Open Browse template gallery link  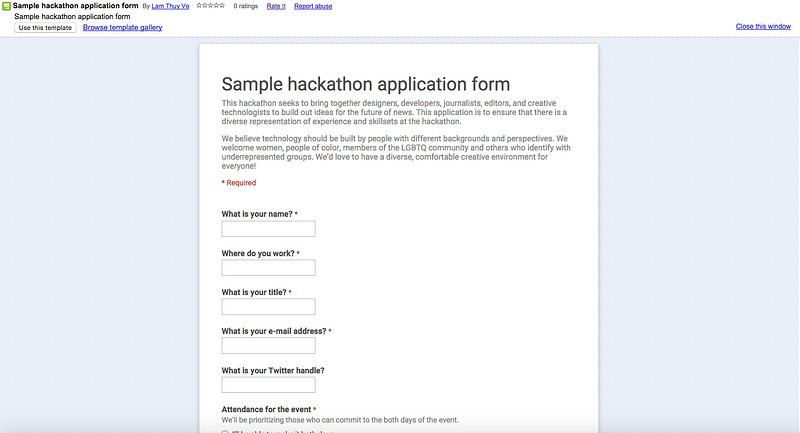(x=122, y=28)
